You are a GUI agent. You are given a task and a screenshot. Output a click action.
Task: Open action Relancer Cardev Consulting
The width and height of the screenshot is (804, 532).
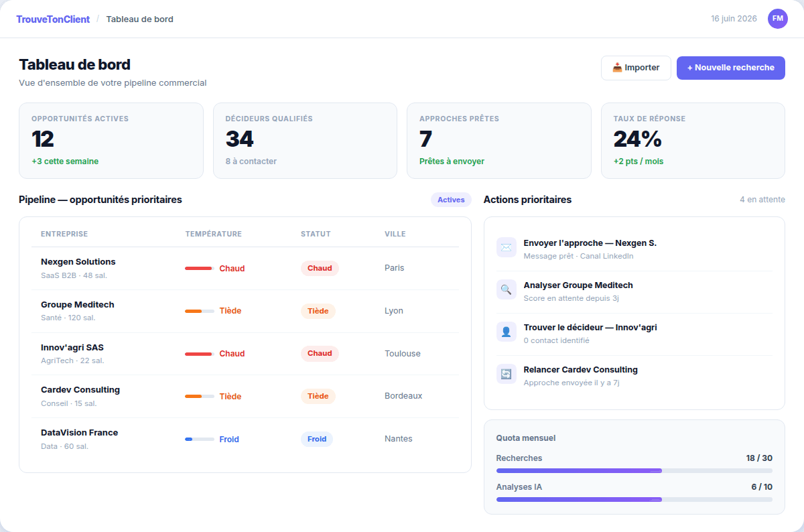point(634,376)
